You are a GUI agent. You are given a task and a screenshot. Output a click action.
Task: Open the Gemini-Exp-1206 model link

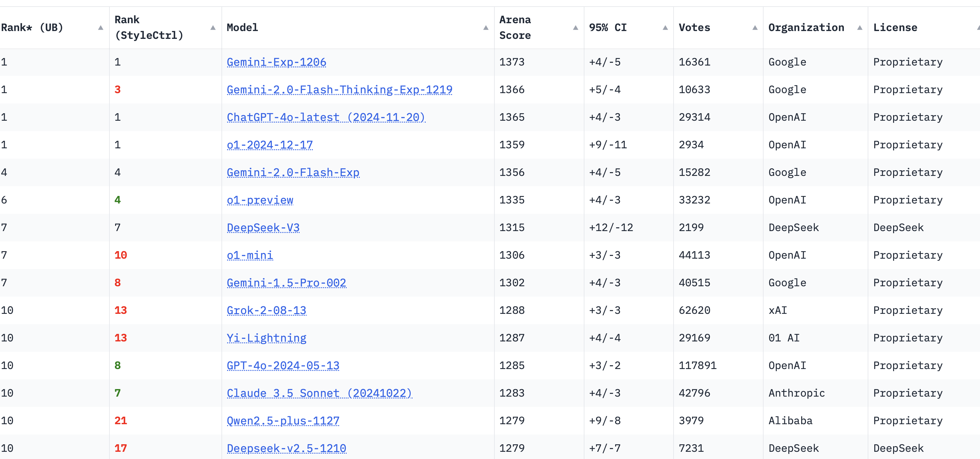point(276,62)
